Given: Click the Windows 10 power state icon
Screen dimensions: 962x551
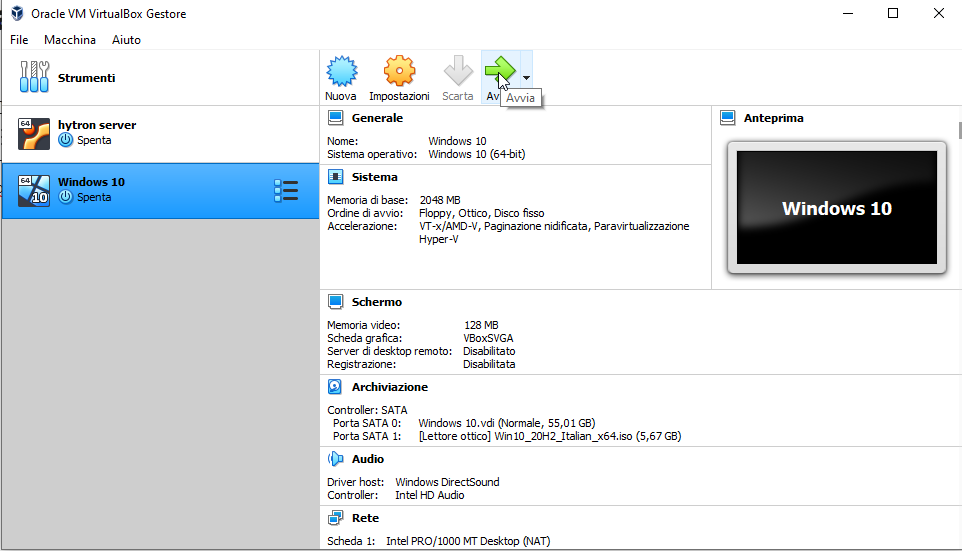Looking at the screenshot, I should coord(66,197).
